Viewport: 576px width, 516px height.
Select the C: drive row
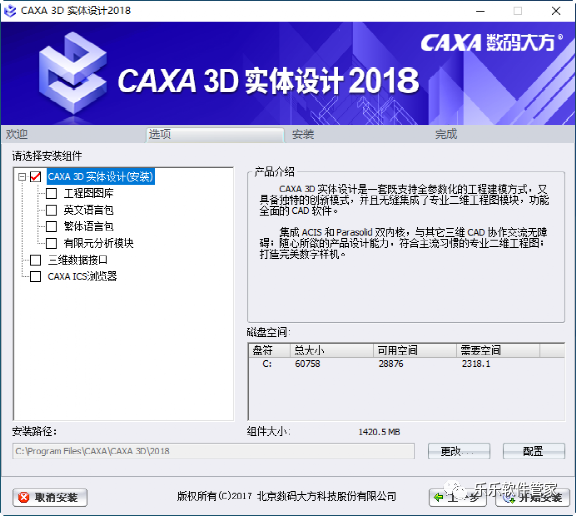coord(406,364)
